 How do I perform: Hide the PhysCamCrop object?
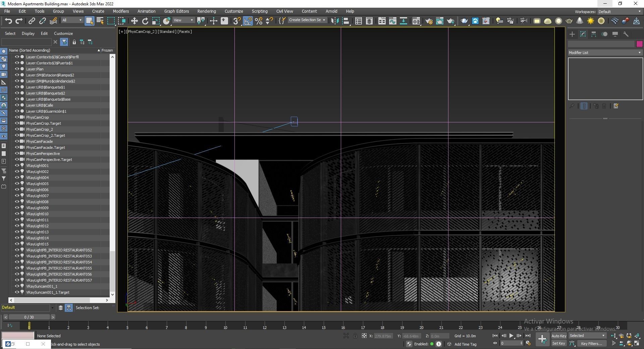tap(17, 117)
